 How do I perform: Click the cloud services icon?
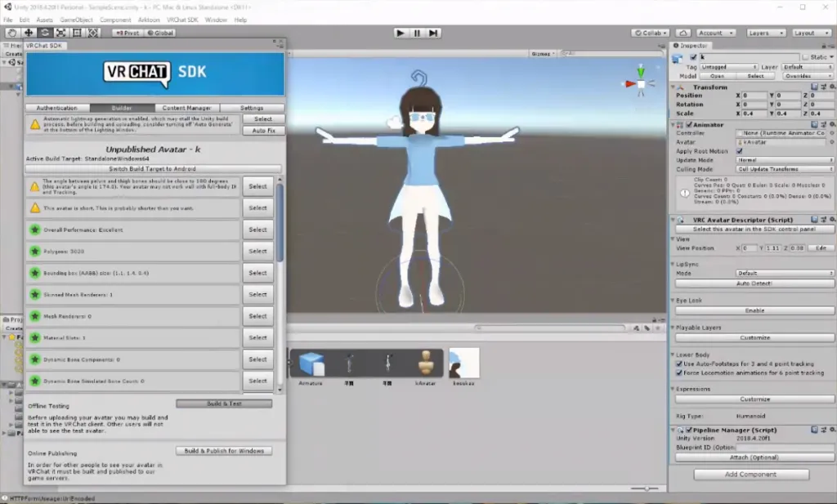(x=683, y=33)
